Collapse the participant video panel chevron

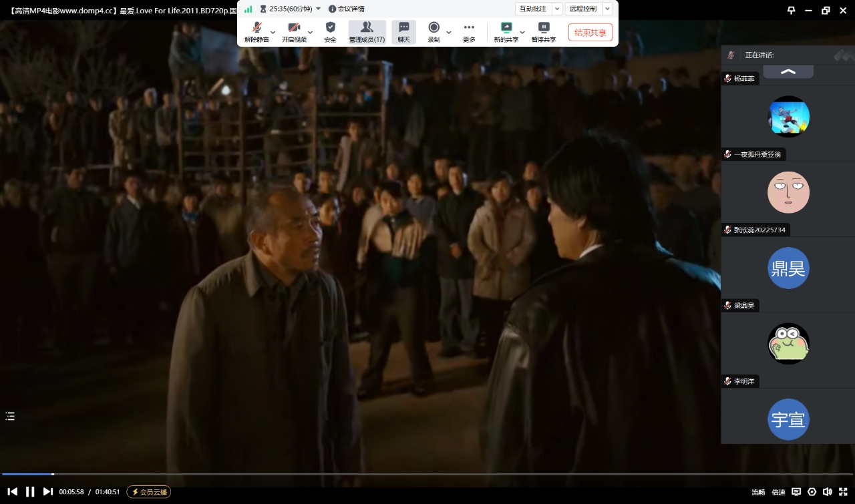point(788,71)
